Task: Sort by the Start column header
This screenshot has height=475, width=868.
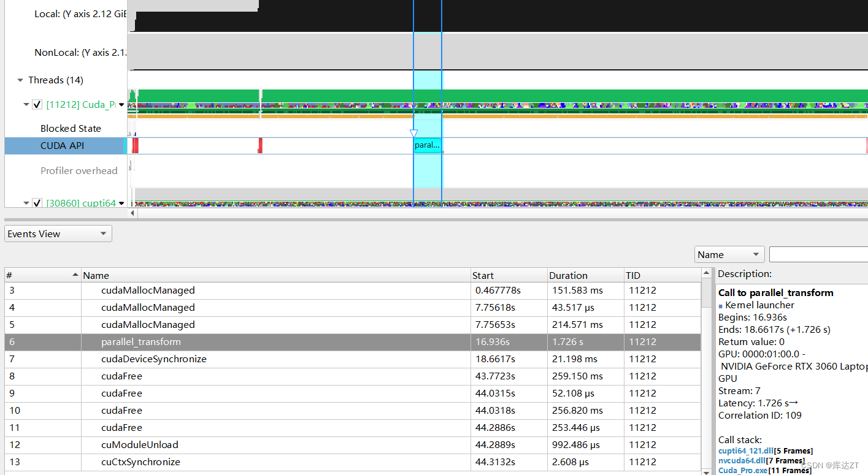Action: (x=509, y=275)
